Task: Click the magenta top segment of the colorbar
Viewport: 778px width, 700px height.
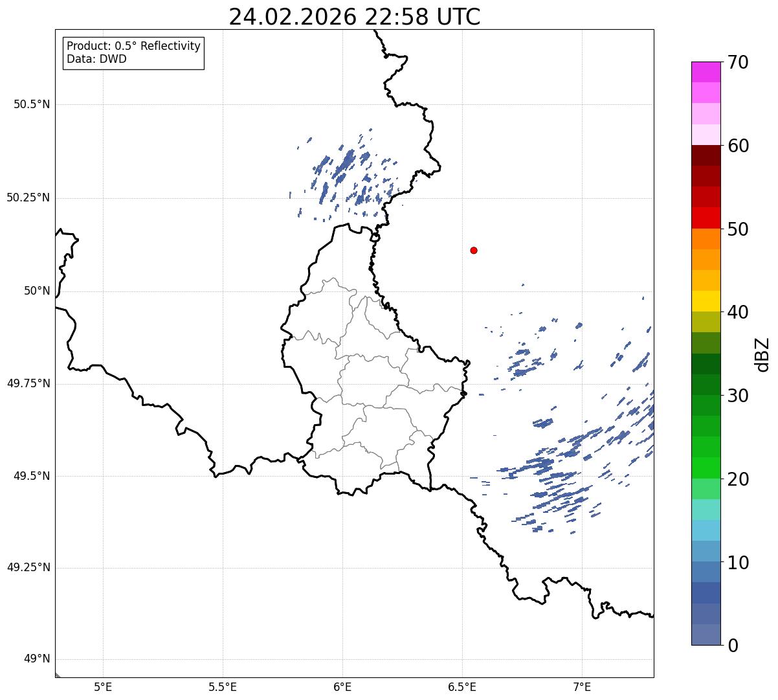Action: coord(706,72)
